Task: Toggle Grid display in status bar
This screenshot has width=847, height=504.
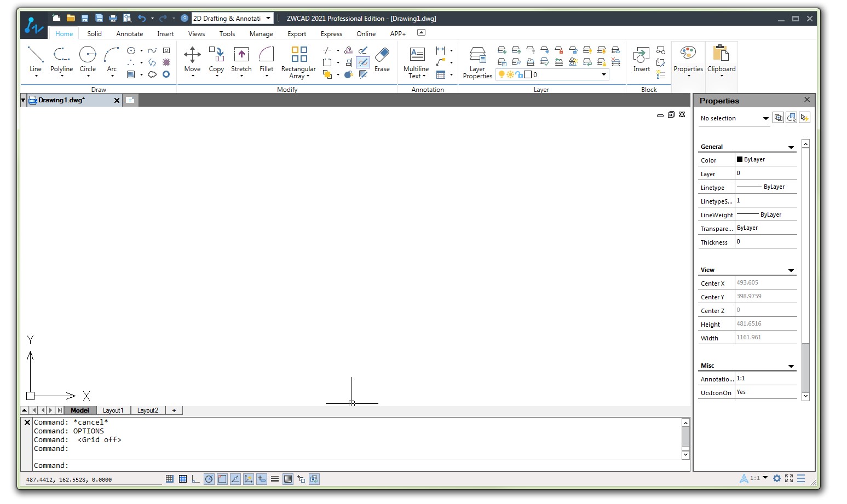Action: (183, 479)
